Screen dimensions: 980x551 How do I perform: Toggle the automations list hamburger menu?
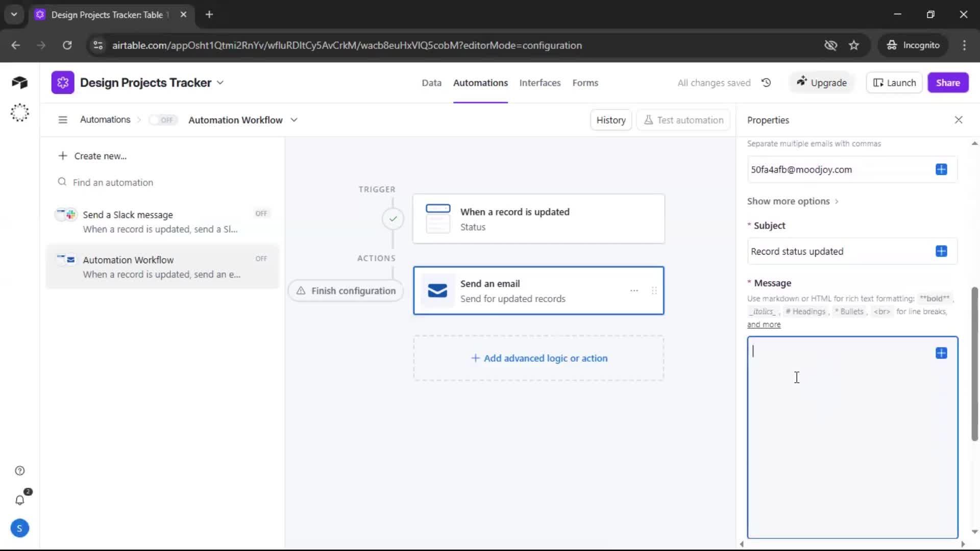(63, 120)
